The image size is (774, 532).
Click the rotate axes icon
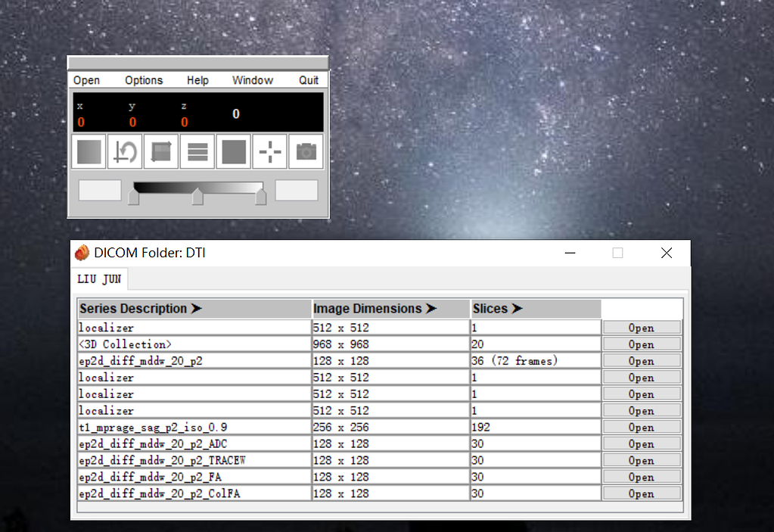(x=125, y=152)
